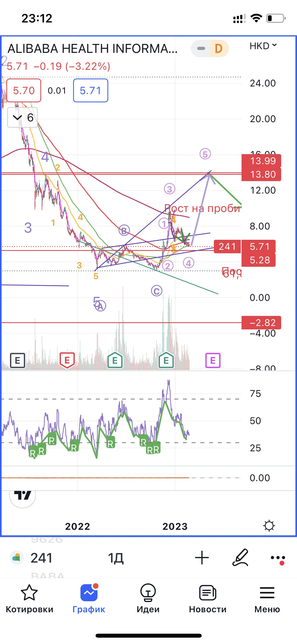Open the three-dots more options menu
297x644 pixels.
[x=278, y=558]
